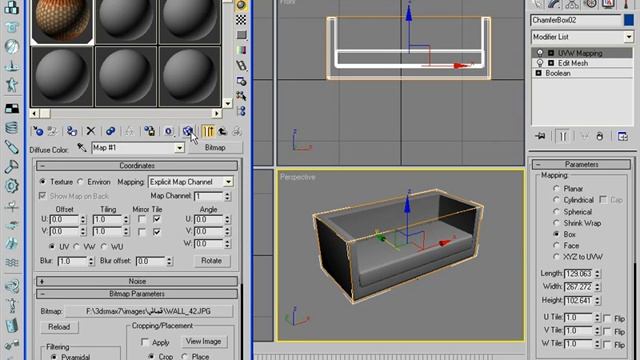Toggle the UVW Mapping lightbulb
The height and width of the screenshot is (360, 640).
tap(540, 53)
